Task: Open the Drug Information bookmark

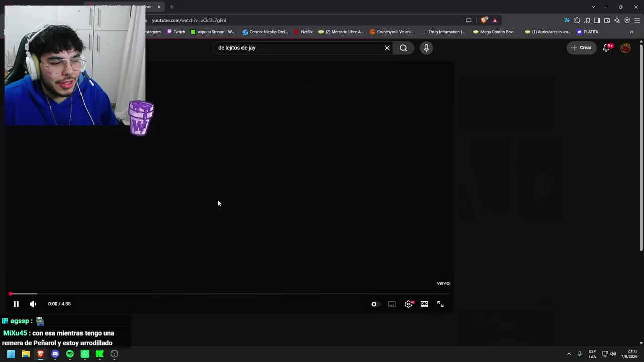Action: point(443,32)
